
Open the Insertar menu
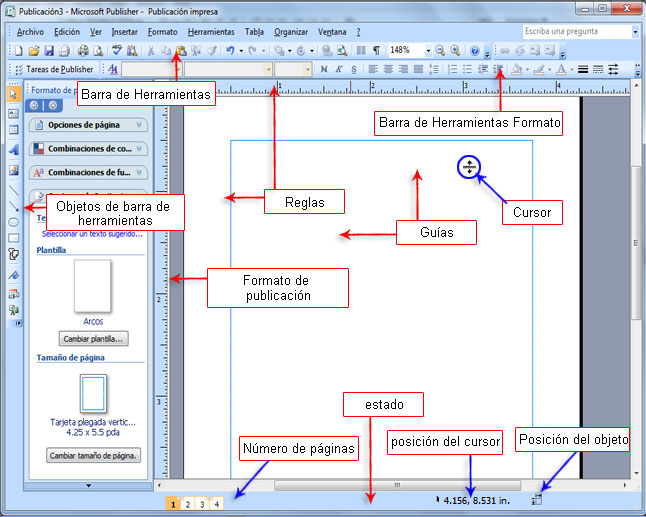(x=124, y=32)
